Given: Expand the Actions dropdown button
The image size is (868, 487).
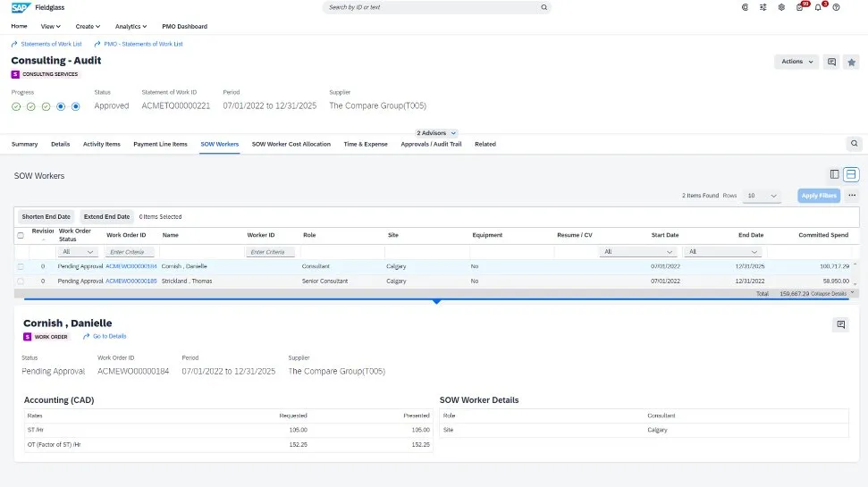Looking at the screenshot, I should [796, 62].
